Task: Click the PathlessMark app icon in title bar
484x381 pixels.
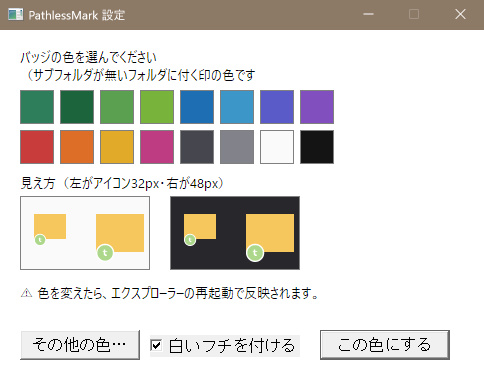Action: [15, 15]
